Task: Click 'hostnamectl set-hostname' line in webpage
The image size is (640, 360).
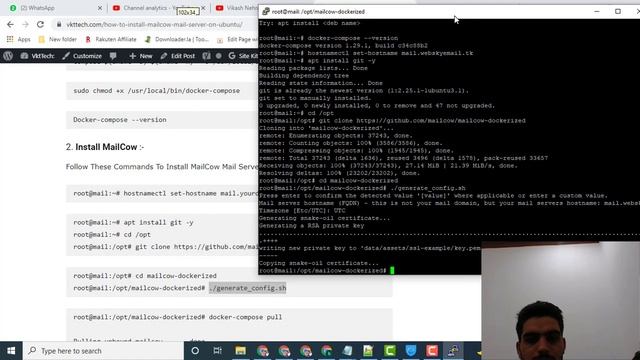Action: [165, 193]
